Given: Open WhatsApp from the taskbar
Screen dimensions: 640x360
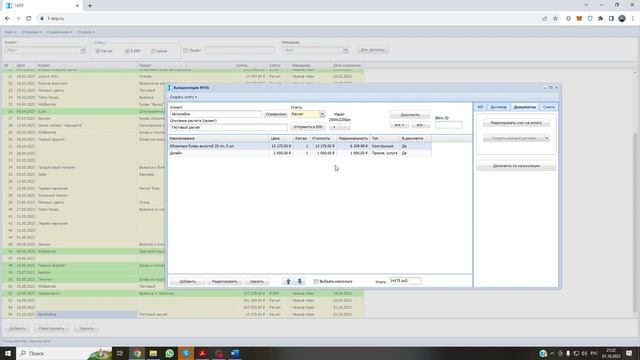Looking at the screenshot, I should tap(169, 353).
